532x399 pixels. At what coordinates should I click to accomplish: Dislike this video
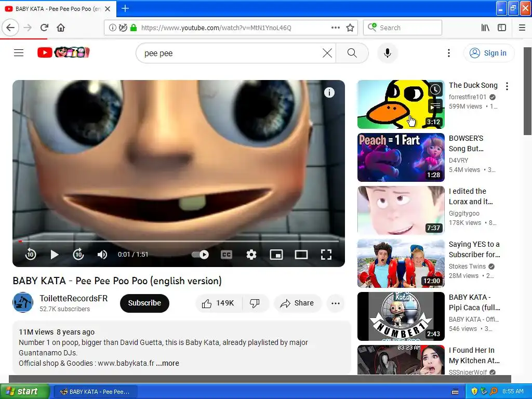tap(255, 303)
